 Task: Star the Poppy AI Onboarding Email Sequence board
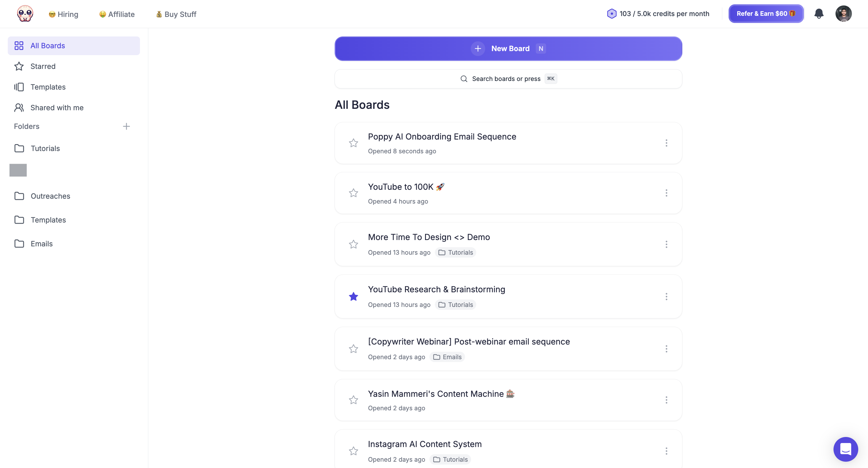pos(354,143)
